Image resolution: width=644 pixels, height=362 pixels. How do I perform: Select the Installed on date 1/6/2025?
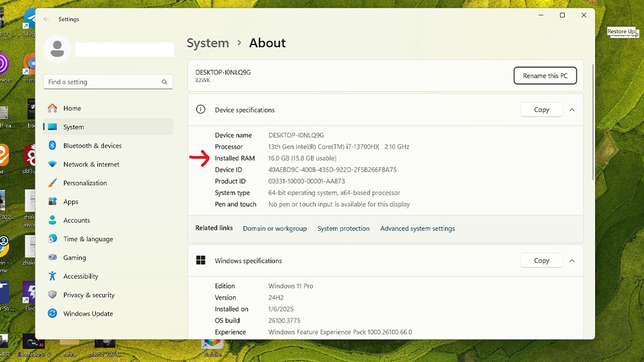click(281, 309)
